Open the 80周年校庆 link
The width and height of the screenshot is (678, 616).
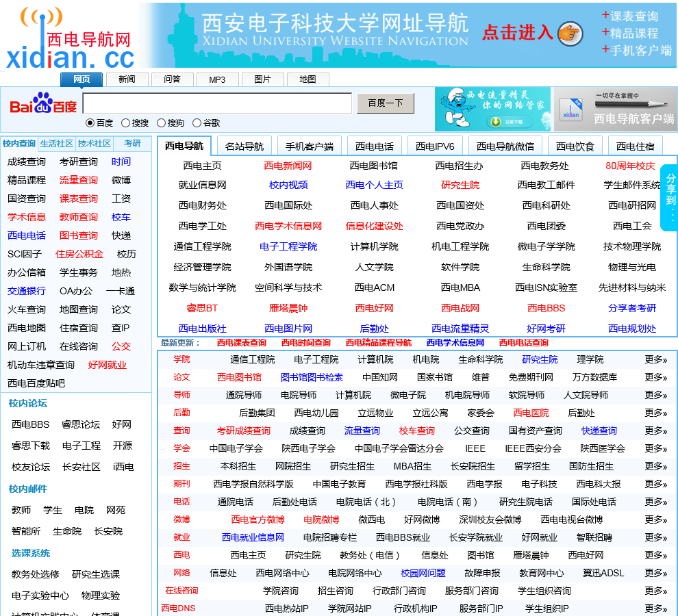click(630, 166)
